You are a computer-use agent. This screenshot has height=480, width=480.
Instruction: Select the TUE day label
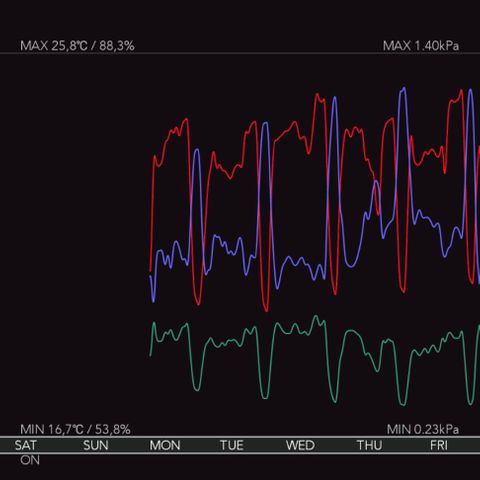232,445
